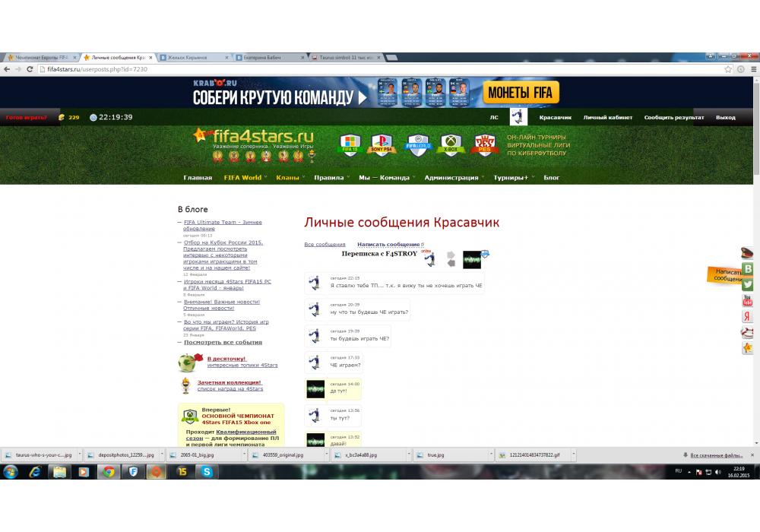
Task: Open the FIFA 15 taskbar icon
Action: 182,471
